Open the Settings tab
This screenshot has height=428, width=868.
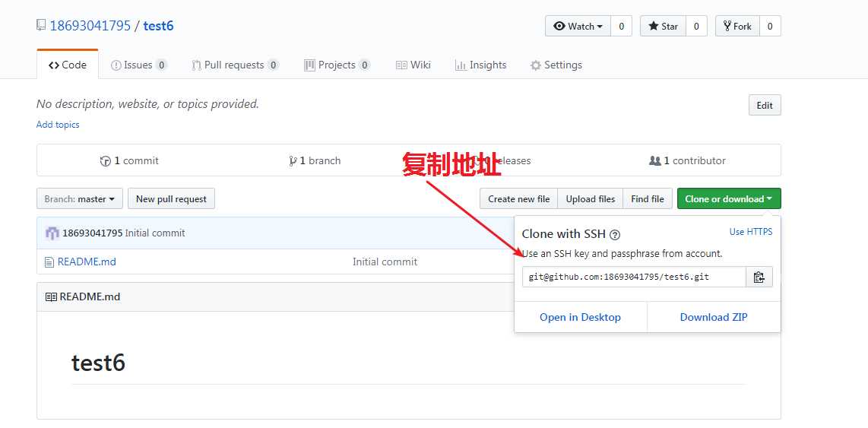point(556,65)
